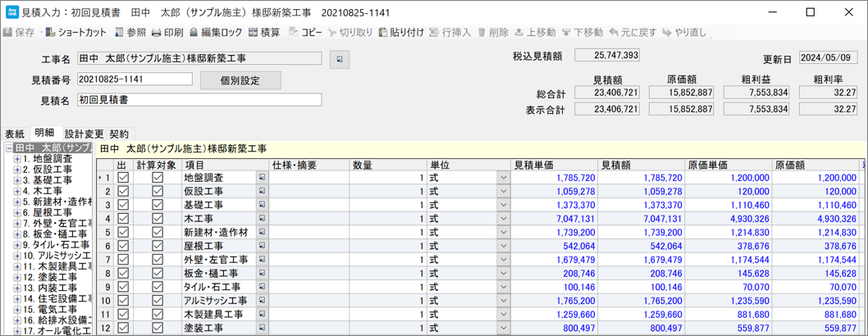Open the ショートカット toolbar item
The height and width of the screenshot is (336, 868).
point(75,33)
